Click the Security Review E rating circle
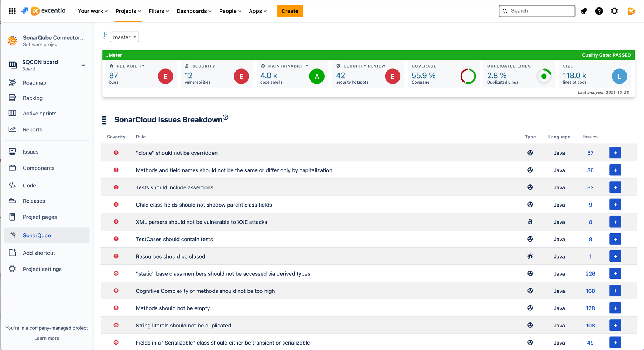 click(x=393, y=76)
